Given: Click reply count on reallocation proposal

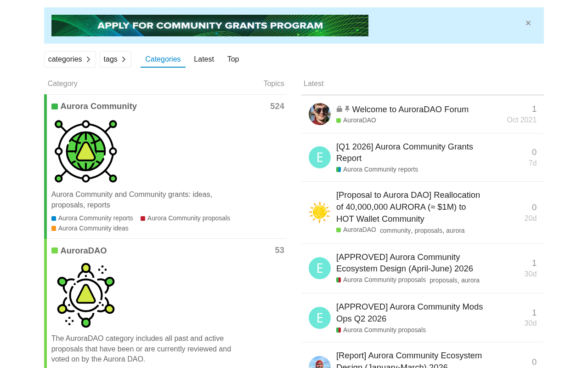Looking at the screenshot, I should (x=534, y=207).
